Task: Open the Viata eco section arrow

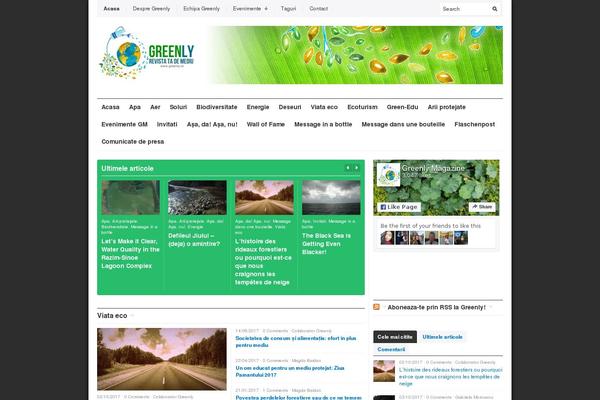Action: click(x=132, y=315)
